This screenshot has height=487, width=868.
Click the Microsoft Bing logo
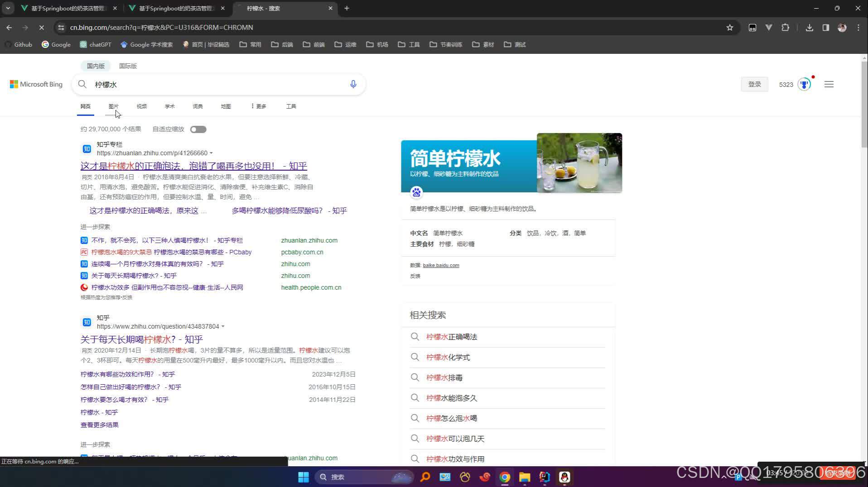pos(36,84)
